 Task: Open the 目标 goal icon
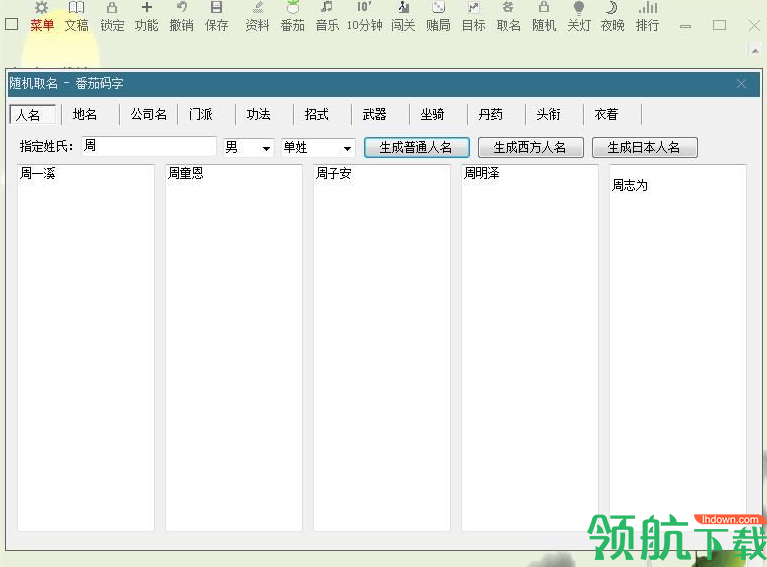(474, 16)
